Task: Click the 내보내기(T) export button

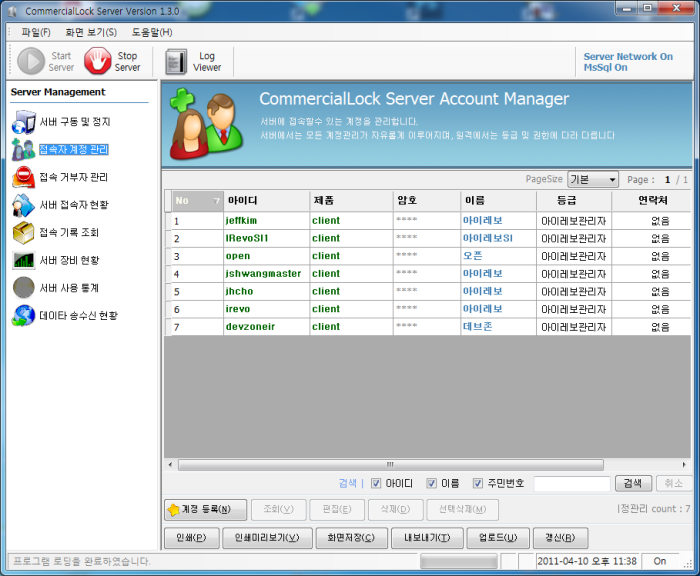Action: pos(427,538)
